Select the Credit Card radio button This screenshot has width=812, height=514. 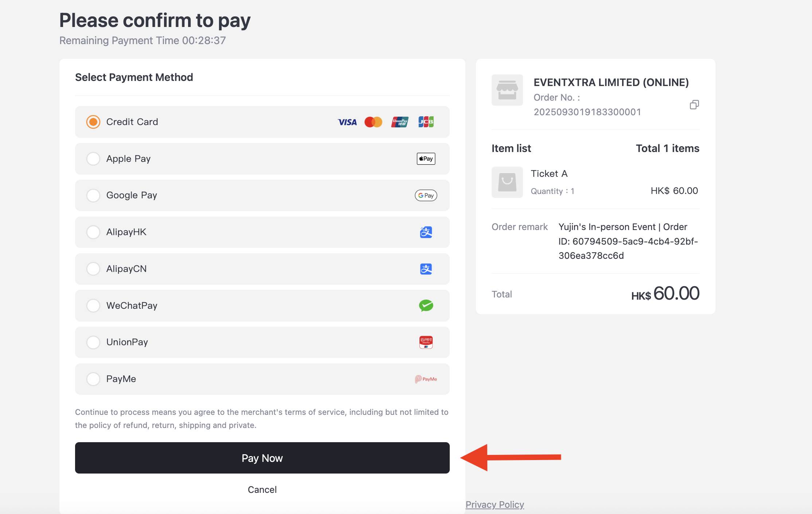93,122
